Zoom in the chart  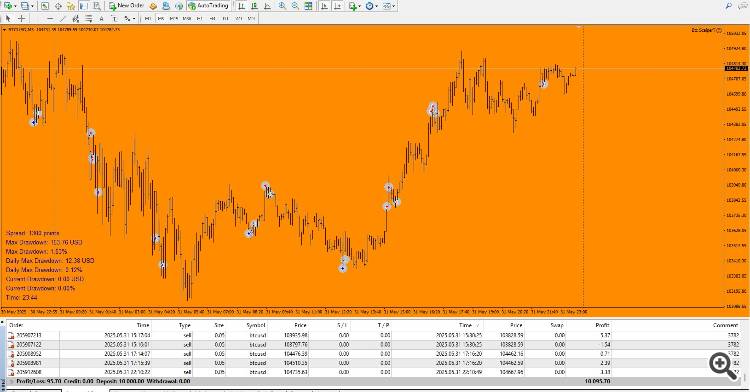282,6
